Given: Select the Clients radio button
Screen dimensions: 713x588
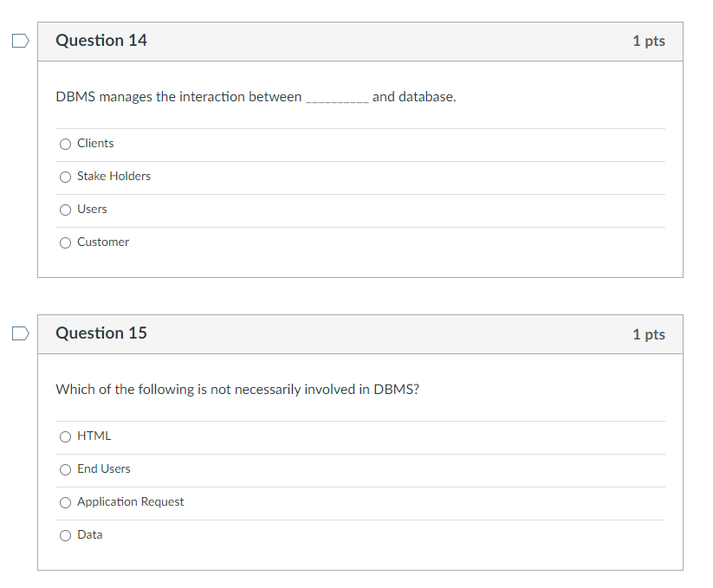Looking at the screenshot, I should tap(65, 143).
